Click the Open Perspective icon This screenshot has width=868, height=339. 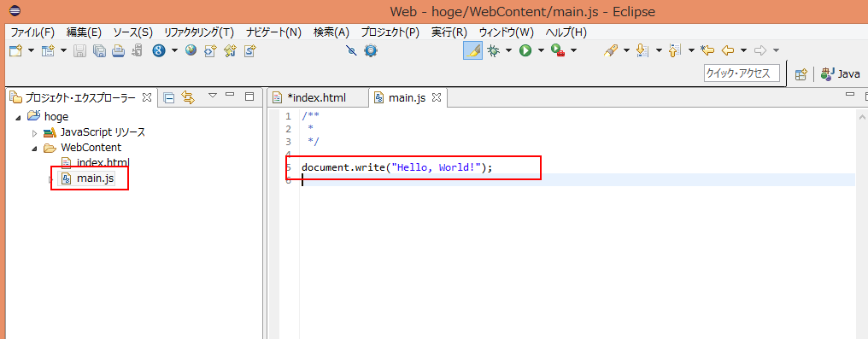(x=801, y=74)
